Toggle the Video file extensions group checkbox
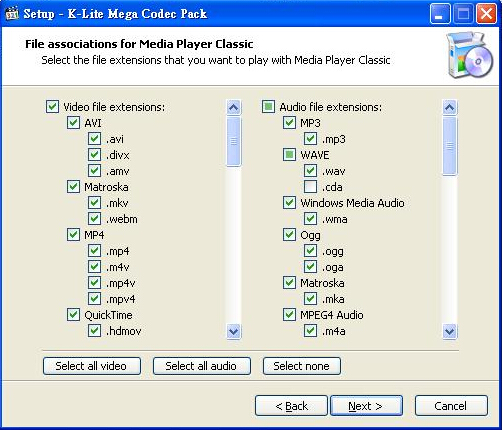The height and width of the screenshot is (430, 502). pos(52,107)
